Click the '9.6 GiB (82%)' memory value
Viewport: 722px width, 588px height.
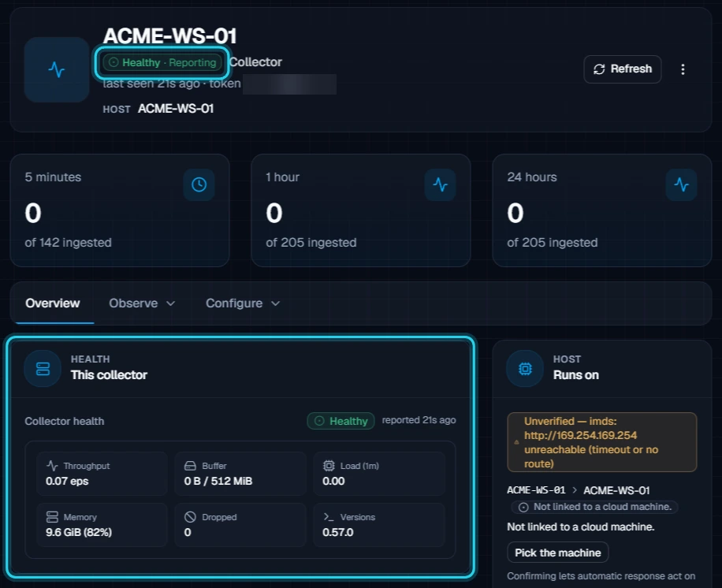[79, 532]
